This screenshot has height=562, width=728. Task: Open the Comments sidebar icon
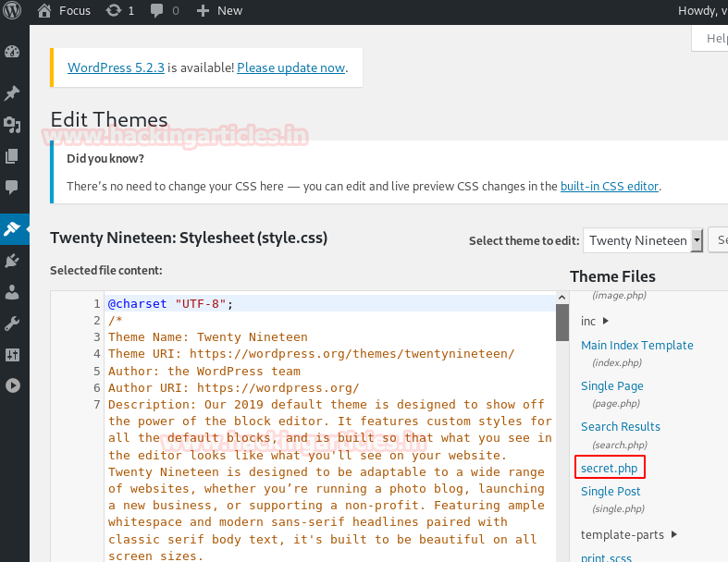point(12,187)
